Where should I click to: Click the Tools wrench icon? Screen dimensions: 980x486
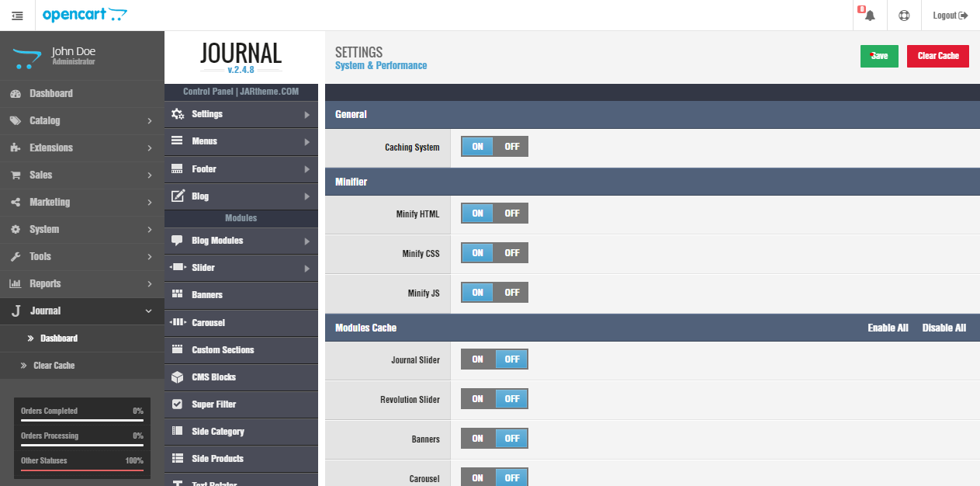16,256
